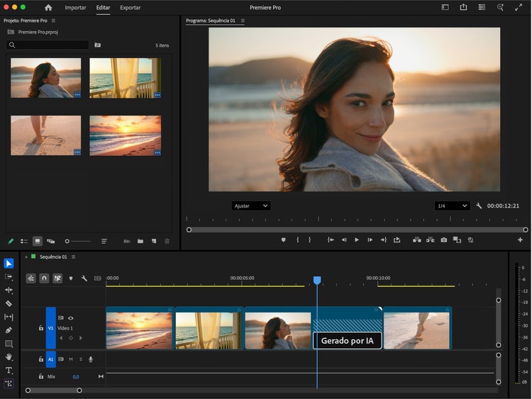Click the Find-in-bin icon beside search field
The image size is (532, 399).
coord(97,45)
